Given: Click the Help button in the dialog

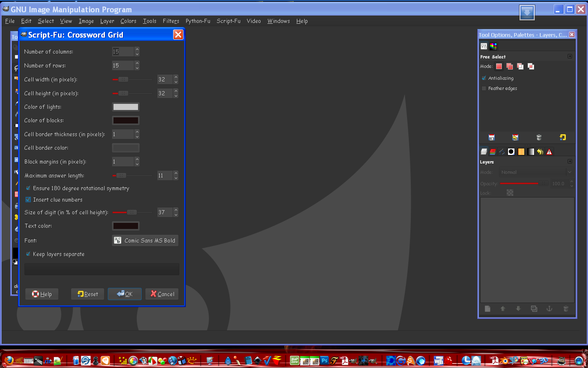Looking at the screenshot, I should tap(42, 294).
